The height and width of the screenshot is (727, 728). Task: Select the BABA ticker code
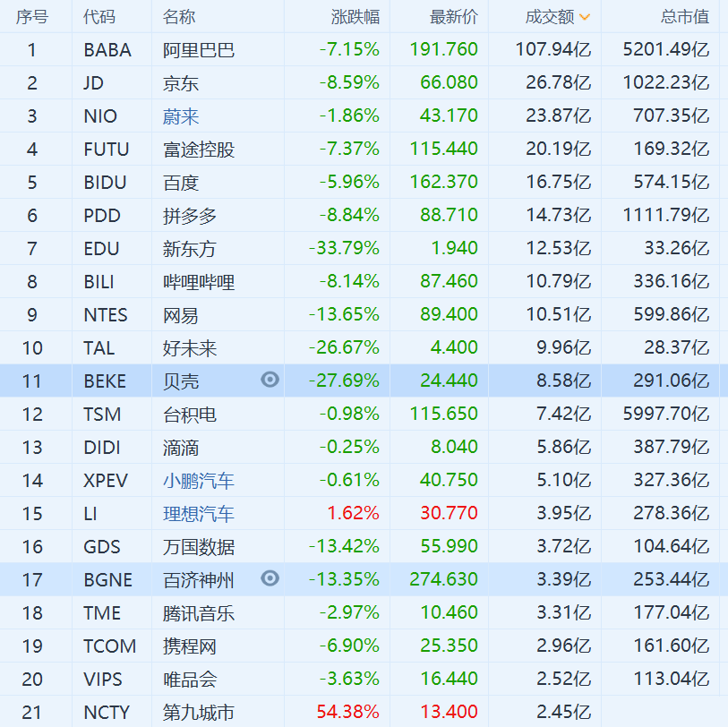107,49
